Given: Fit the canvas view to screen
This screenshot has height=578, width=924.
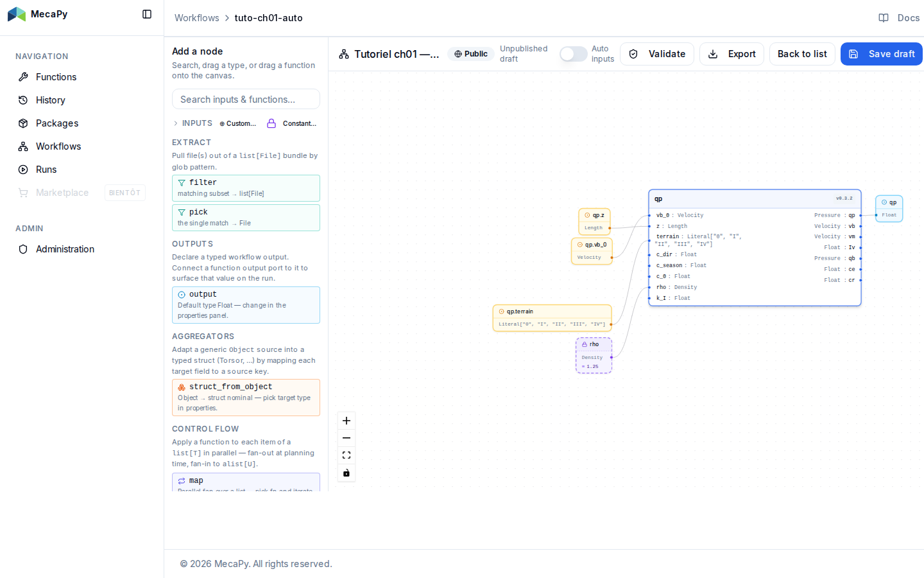Looking at the screenshot, I should click(x=346, y=455).
